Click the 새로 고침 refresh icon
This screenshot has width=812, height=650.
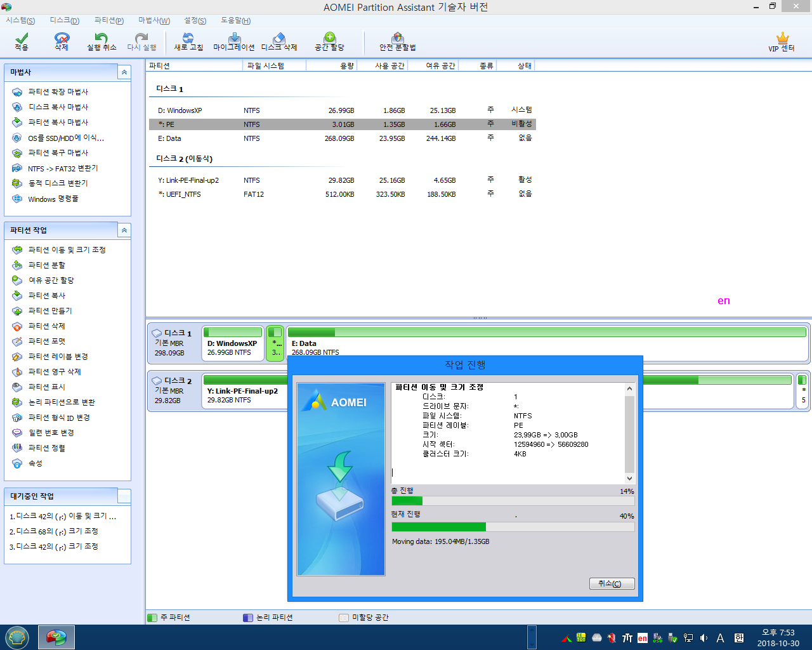(188, 42)
